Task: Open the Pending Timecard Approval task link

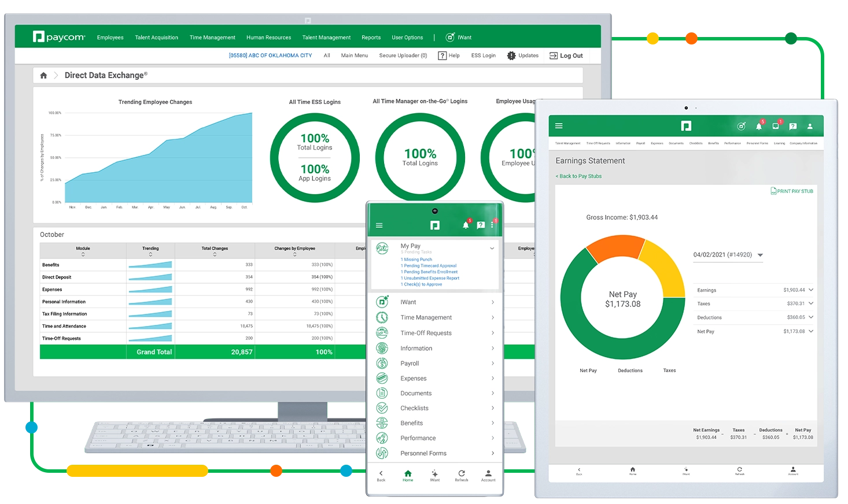Action: click(429, 266)
